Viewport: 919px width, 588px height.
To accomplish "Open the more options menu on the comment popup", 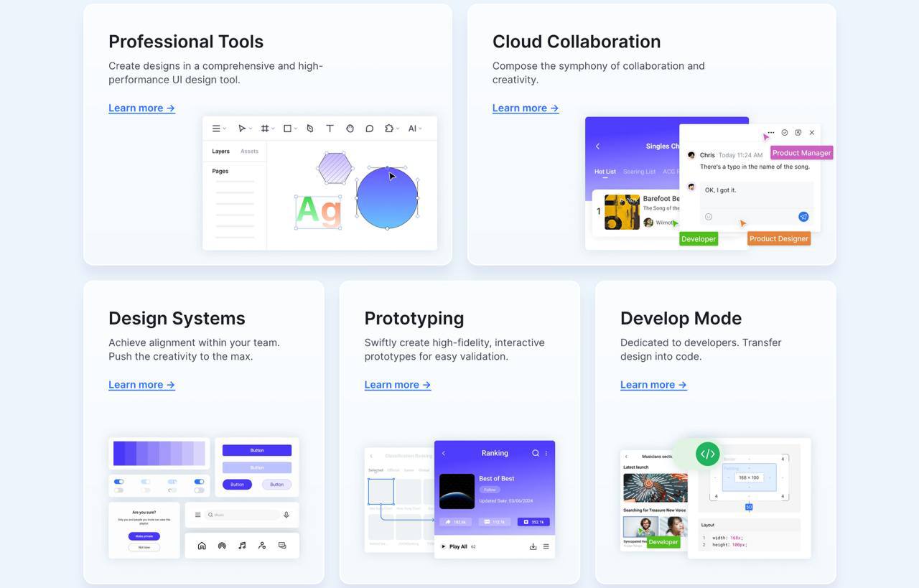I will click(x=769, y=133).
